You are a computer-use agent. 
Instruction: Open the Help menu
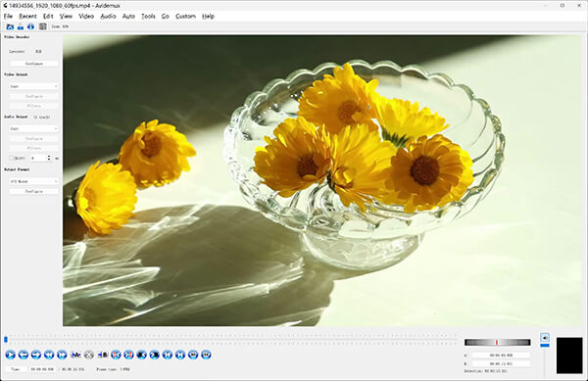click(x=208, y=16)
